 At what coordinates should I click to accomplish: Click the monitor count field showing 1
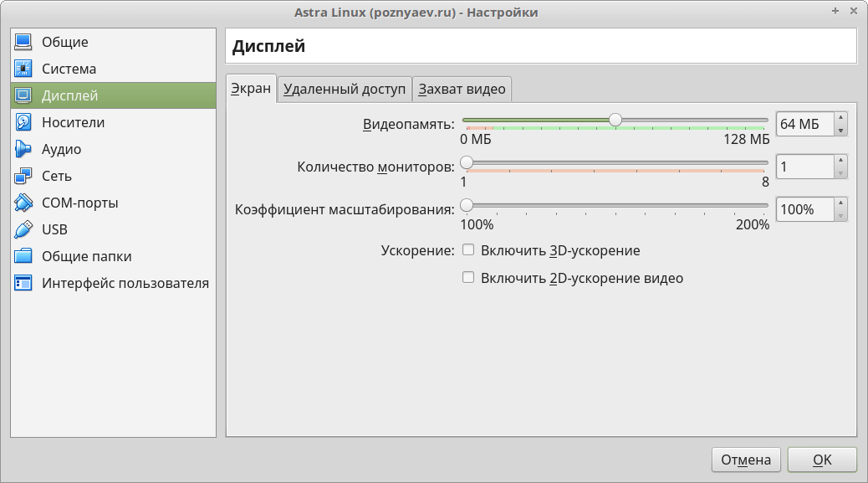coord(805,167)
